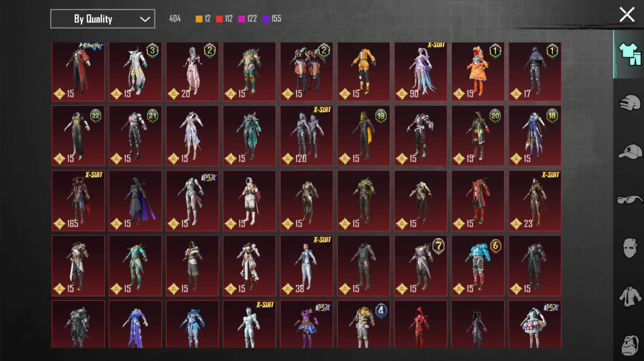The height and width of the screenshot is (361, 644).
Task: Switch to the helmet category icon
Action: (630, 103)
